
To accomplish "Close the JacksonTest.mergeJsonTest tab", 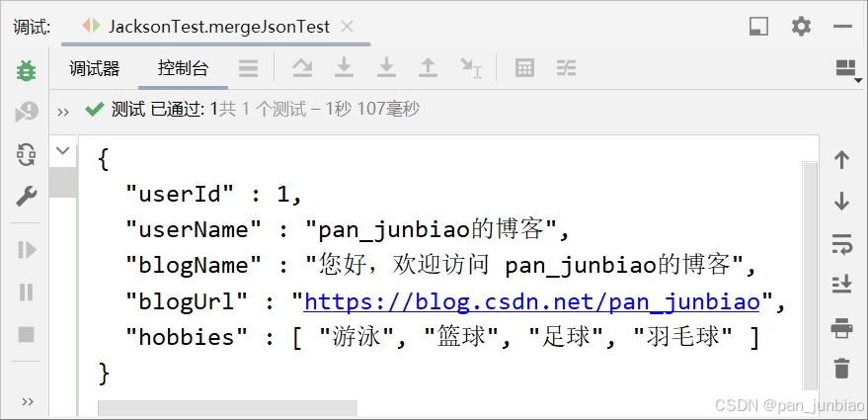I will coord(347,26).
